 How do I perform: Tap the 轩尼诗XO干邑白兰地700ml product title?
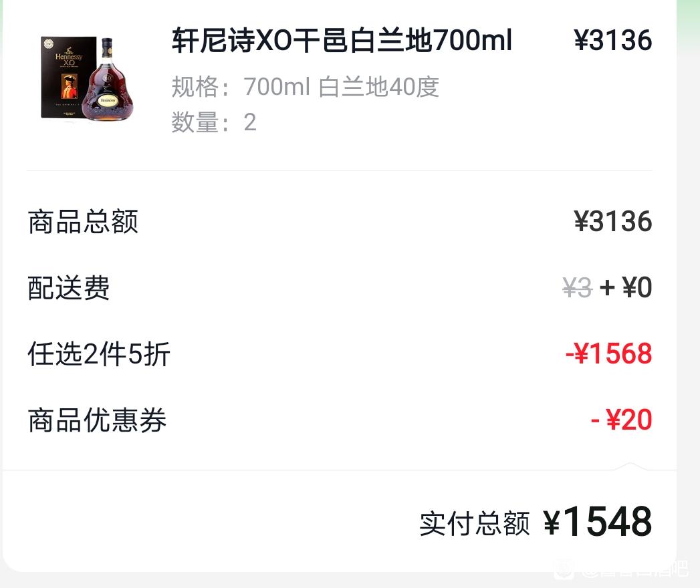(x=342, y=40)
